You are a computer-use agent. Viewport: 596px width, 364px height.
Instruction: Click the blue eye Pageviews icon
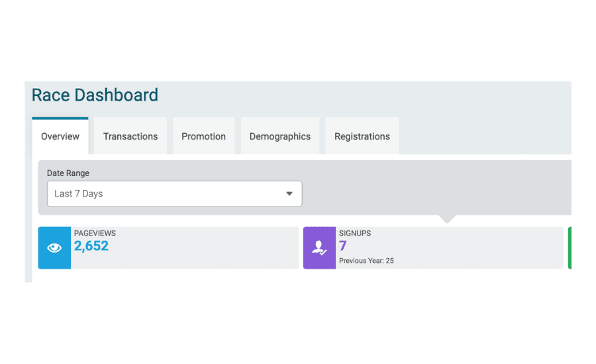(x=54, y=248)
